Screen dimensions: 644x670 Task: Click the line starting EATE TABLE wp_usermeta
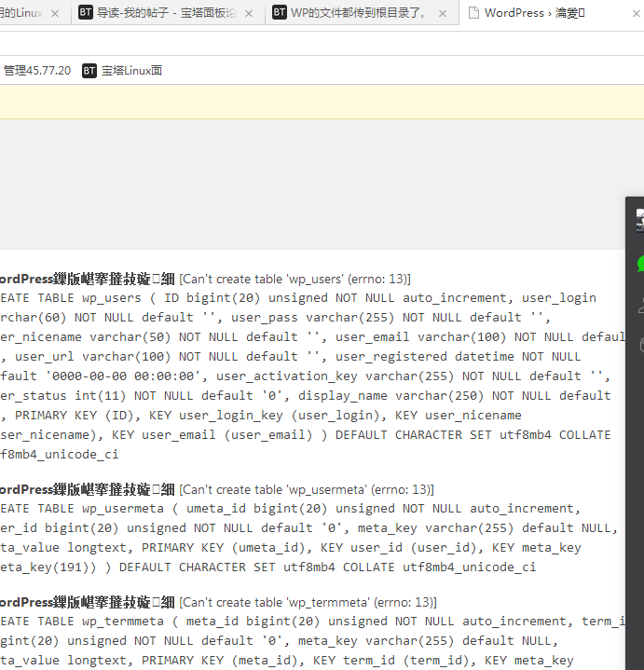(290, 509)
